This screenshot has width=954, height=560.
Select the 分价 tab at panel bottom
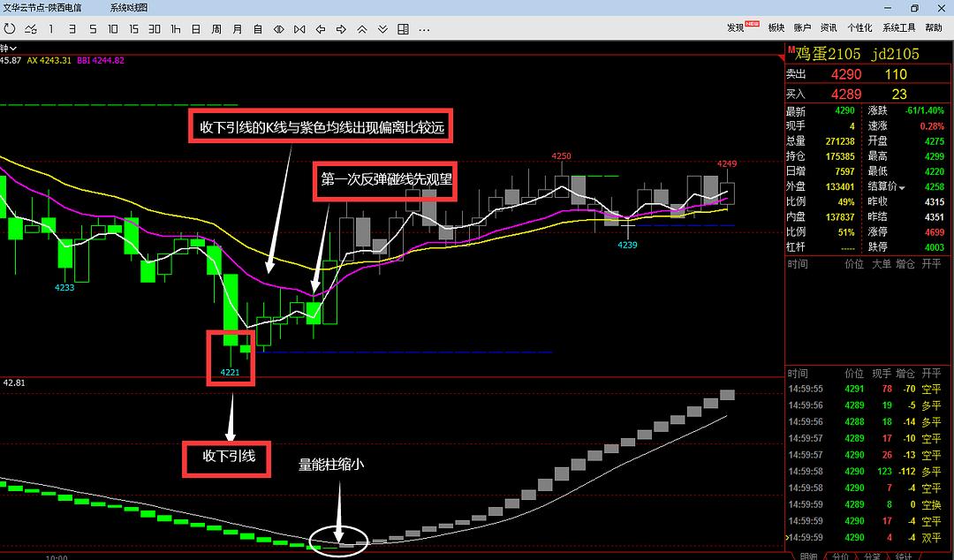click(x=839, y=556)
